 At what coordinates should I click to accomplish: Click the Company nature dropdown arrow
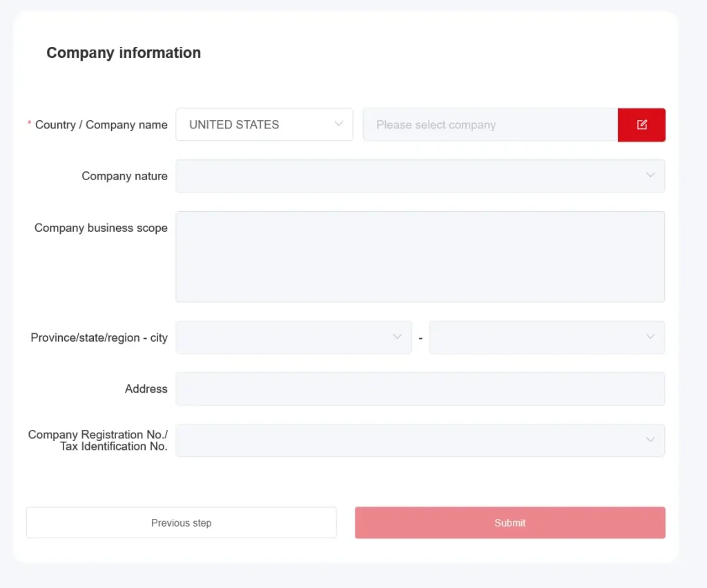point(650,175)
